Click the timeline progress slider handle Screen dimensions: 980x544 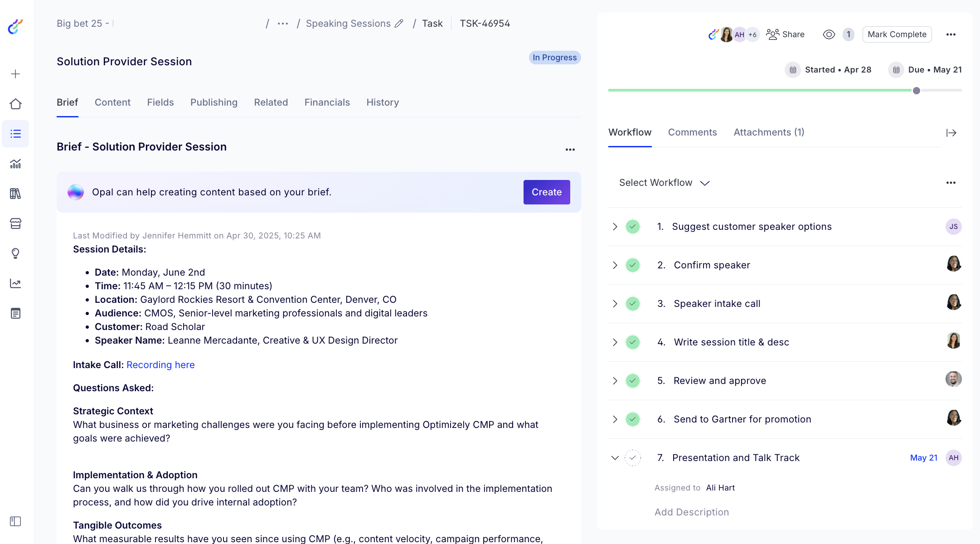point(917,91)
